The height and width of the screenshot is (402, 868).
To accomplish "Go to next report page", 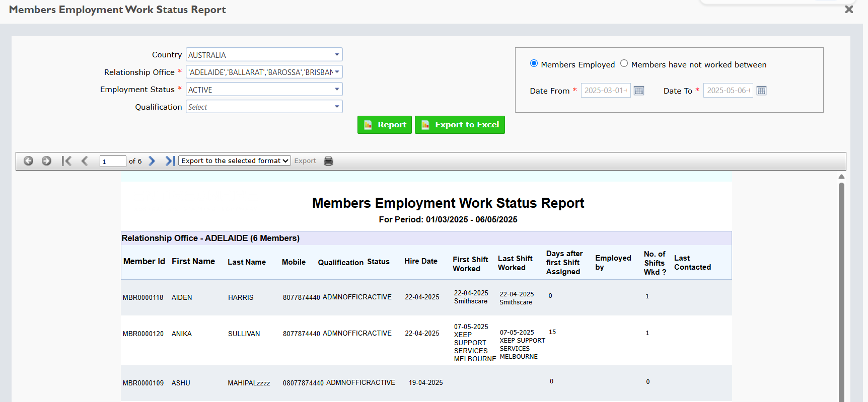I will [152, 161].
